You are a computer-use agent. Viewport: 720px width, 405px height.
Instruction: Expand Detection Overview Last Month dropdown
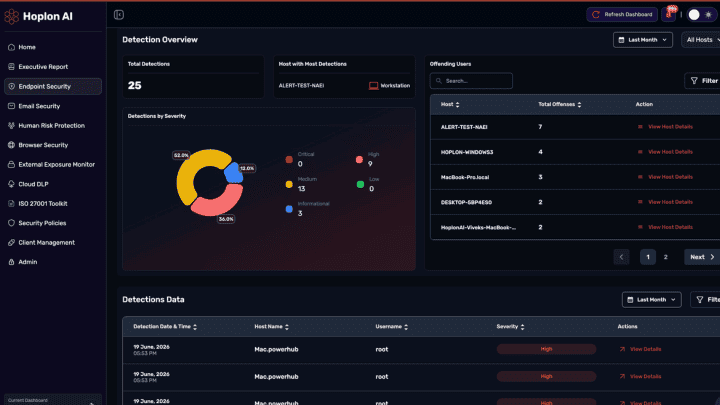(x=643, y=40)
